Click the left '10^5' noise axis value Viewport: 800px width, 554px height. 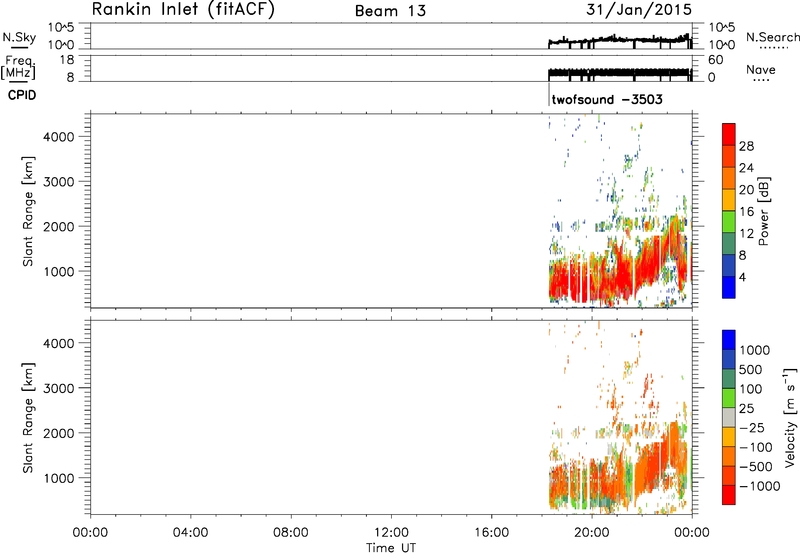(x=61, y=28)
